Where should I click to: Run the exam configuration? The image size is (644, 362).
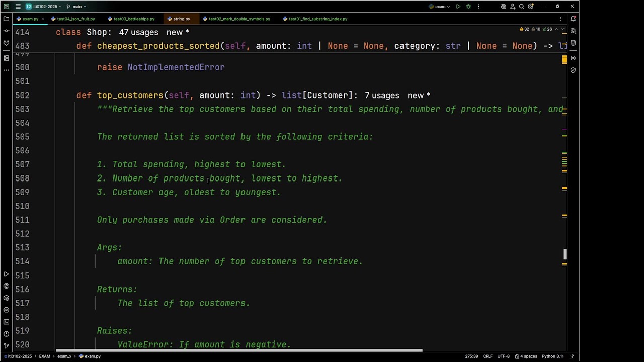click(x=458, y=7)
